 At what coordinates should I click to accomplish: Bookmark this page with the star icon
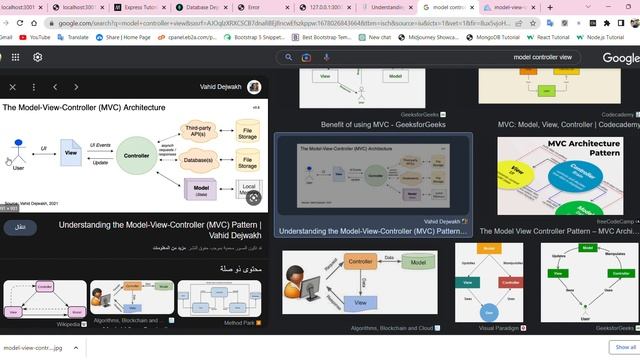click(x=533, y=23)
